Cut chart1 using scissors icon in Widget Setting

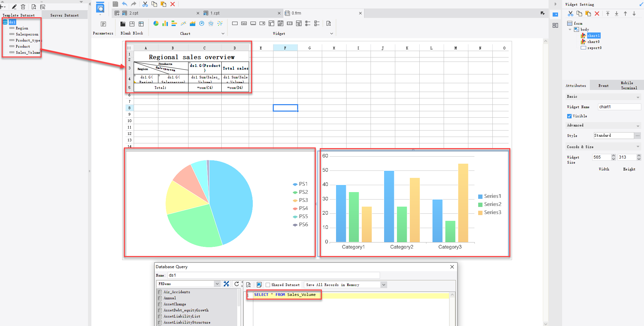570,14
